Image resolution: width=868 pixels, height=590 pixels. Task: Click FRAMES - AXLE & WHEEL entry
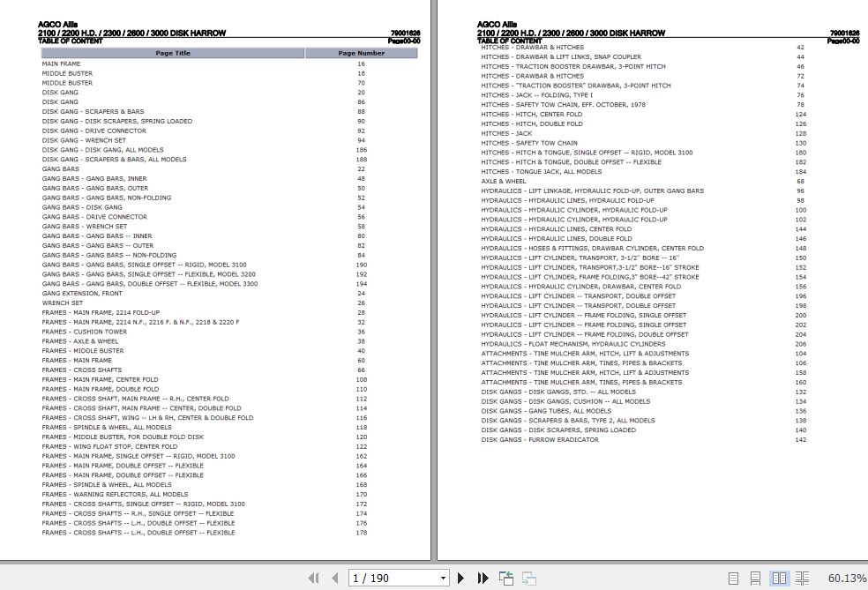[79, 341]
